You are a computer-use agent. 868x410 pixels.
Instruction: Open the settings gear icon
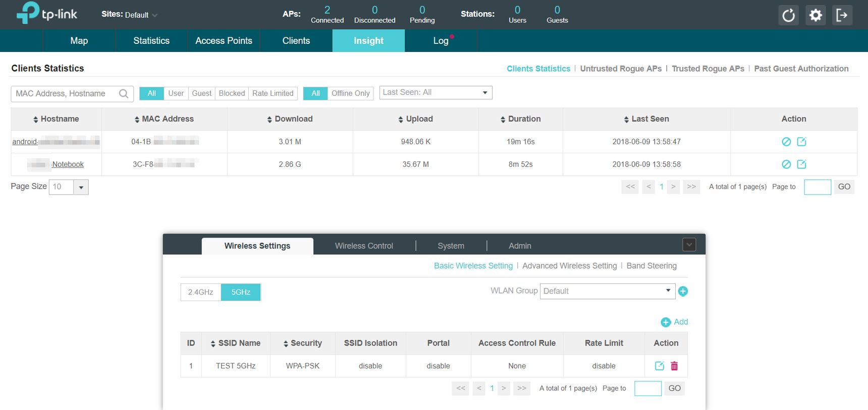(x=816, y=15)
